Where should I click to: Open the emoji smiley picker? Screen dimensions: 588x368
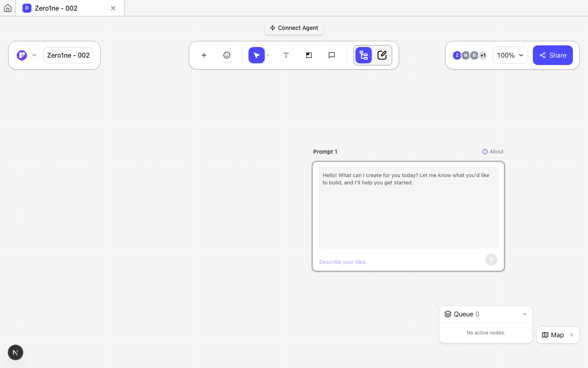click(x=227, y=55)
